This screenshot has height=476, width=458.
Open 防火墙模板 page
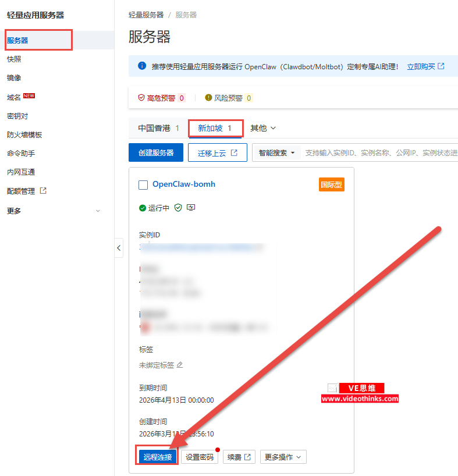[x=24, y=135]
